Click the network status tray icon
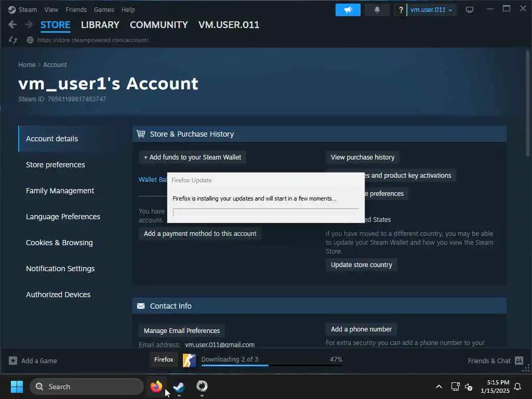Image resolution: width=532 pixels, height=399 pixels. pos(455,387)
